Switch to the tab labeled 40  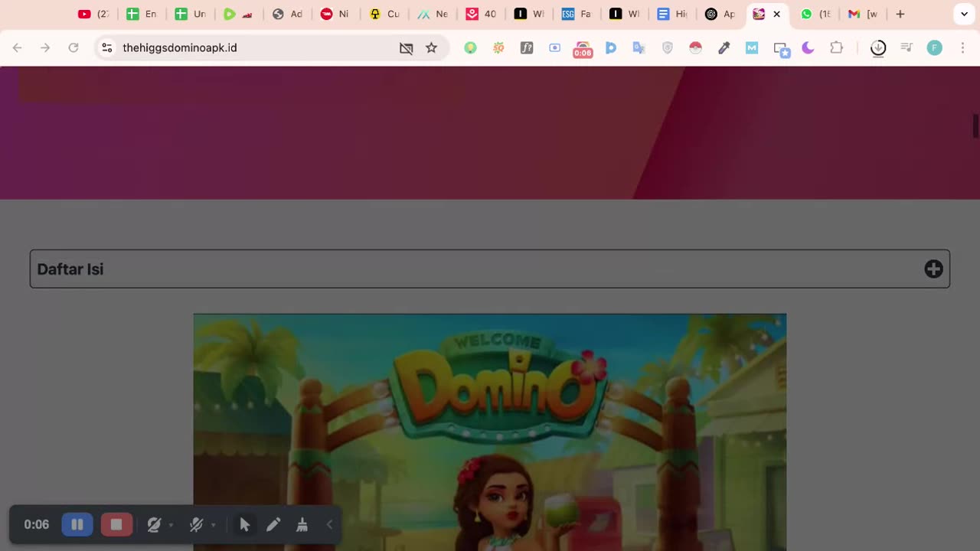coord(481,14)
